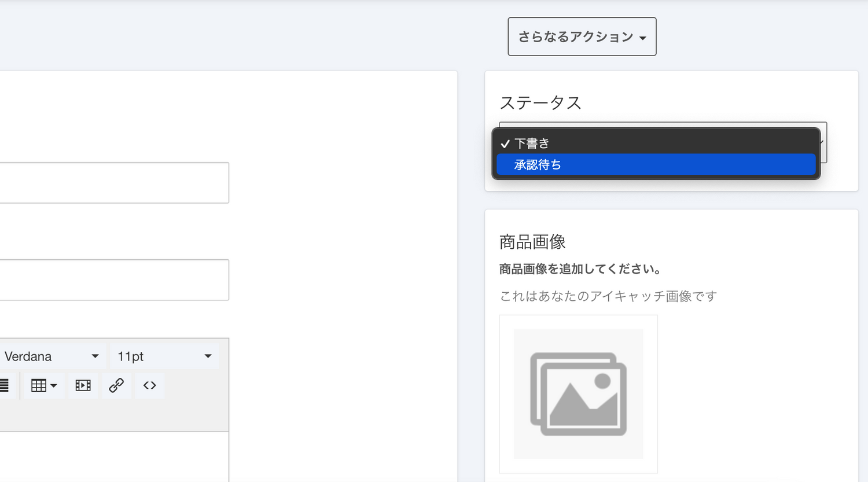Select 下書き in status dropdown list
Viewport: 868px width, 482px height.
click(656, 143)
